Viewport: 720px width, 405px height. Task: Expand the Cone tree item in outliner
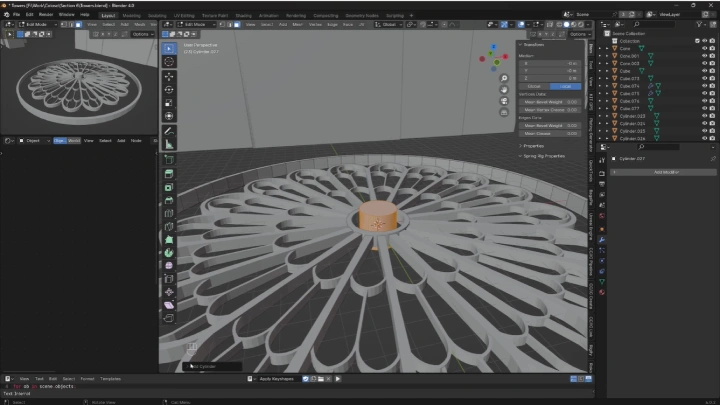pyautogui.click(x=607, y=48)
